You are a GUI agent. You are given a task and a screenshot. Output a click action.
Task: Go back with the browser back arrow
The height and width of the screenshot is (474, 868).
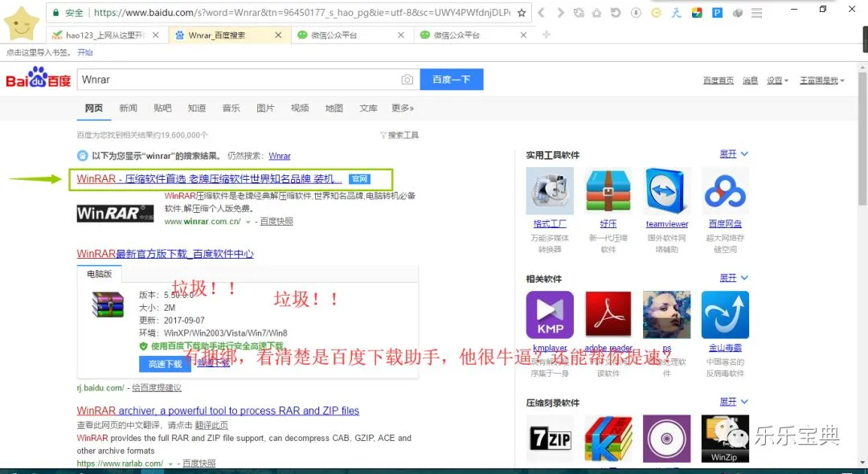click(542, 13)
